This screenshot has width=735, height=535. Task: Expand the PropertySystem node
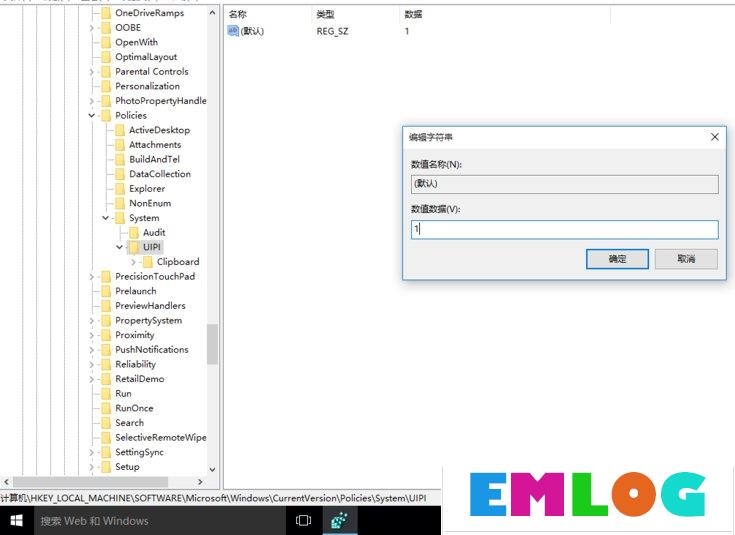(x=92, y=320)
